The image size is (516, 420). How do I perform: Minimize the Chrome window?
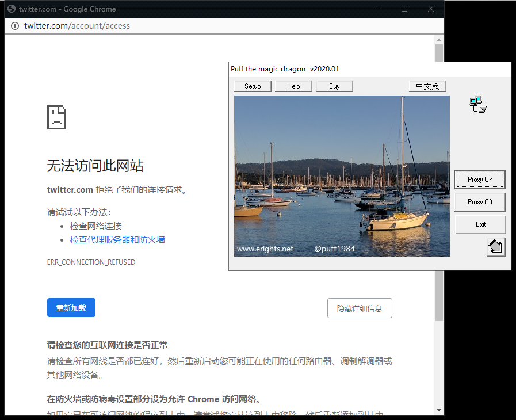point(378,9)
